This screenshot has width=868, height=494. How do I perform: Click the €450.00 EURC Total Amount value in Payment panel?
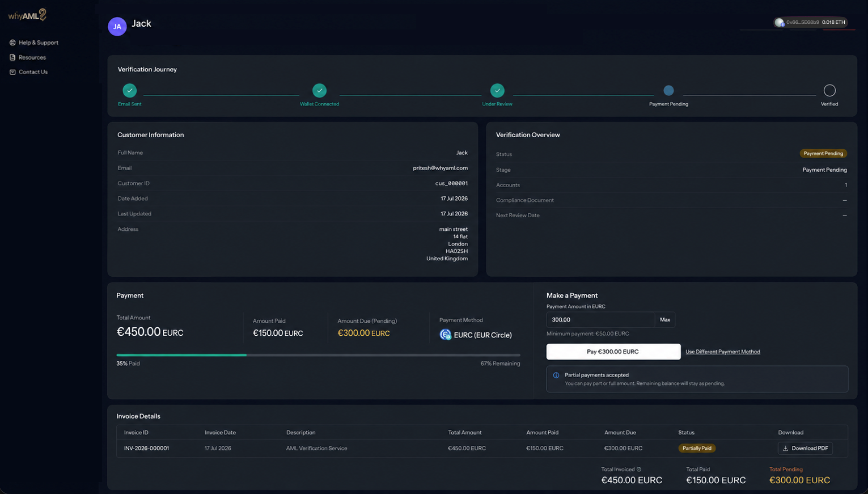(150, 332)
